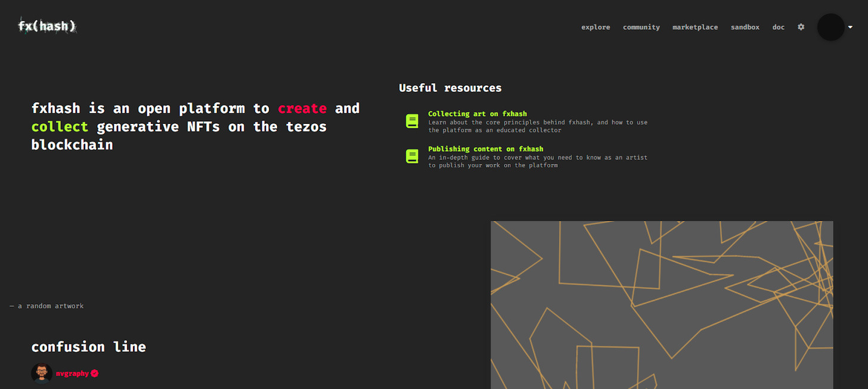
Task: Click the Collecting art guide description text
Action: (538, 126)
